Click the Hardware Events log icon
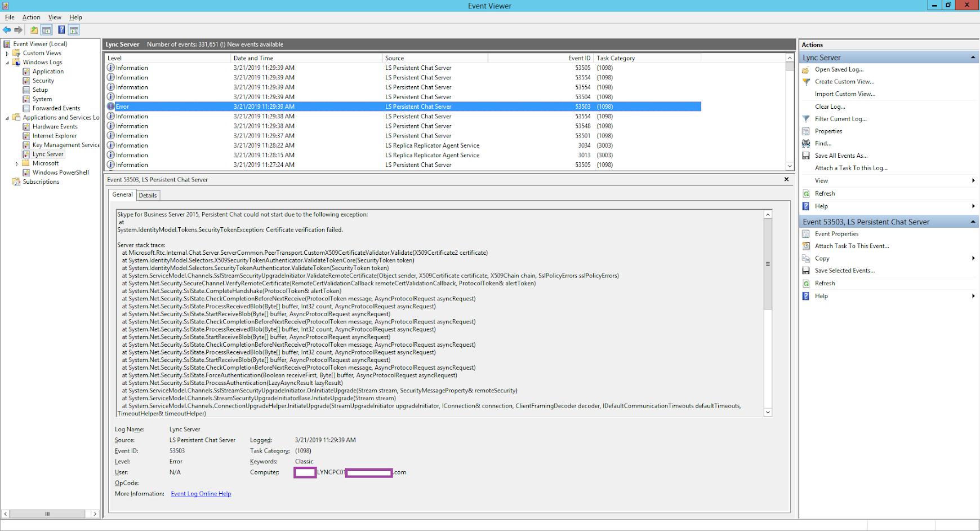 pos(26,127)
